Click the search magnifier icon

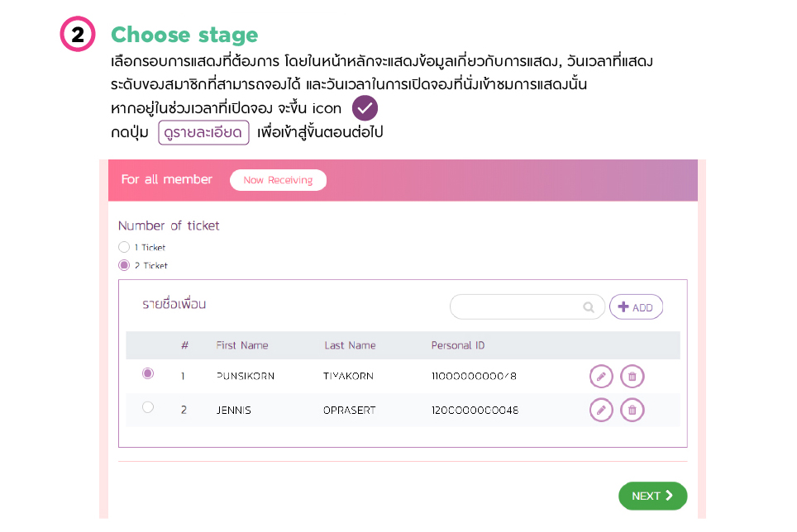click(x=589, y=307)
